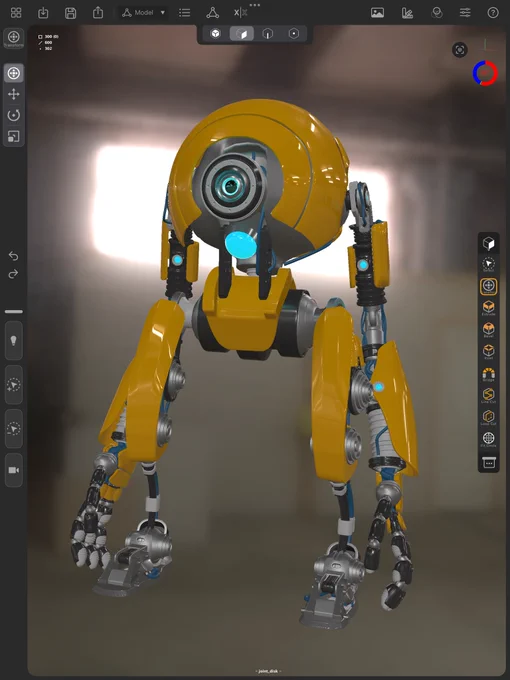The height and width of the screenshot is (680, 510).
Task: Choose the globe grid tool
Action: click(x=488, y=439)
